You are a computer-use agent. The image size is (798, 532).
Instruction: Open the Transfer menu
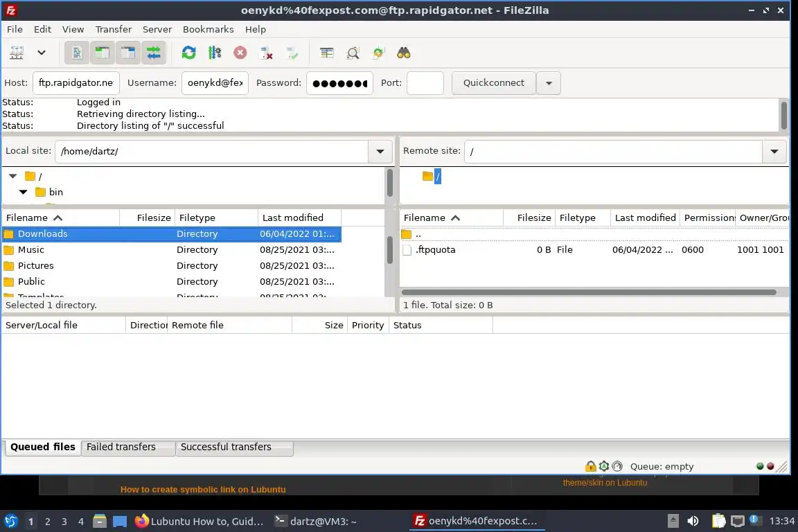114,29
